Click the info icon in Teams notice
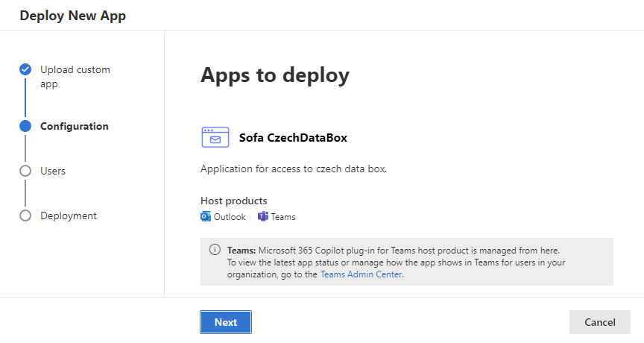This screenshot has width=644, height=343. point(215,250)
